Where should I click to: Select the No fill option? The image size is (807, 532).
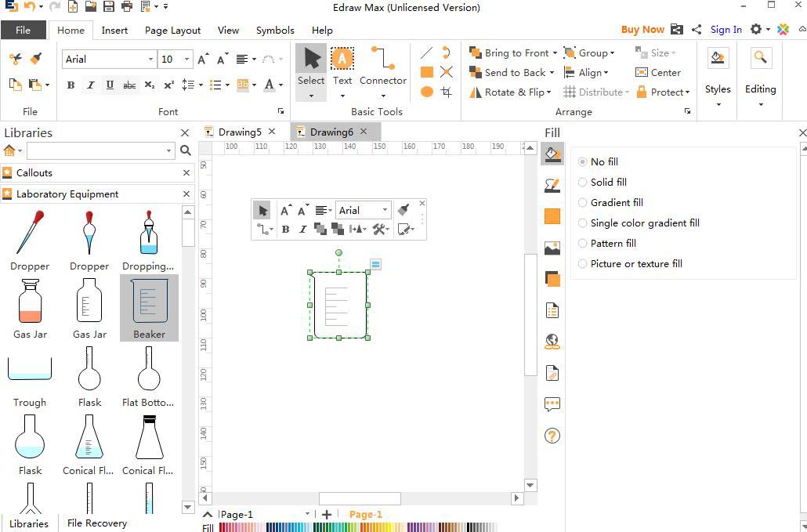coord(598,161)
